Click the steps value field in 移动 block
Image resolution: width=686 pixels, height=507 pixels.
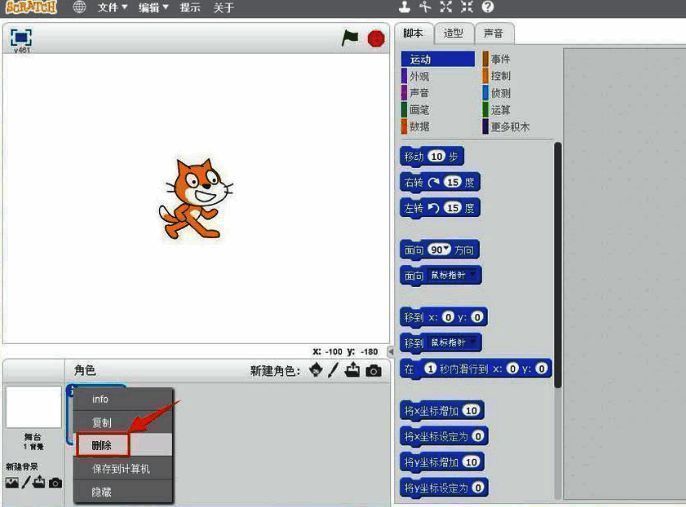tap(436, 157)
